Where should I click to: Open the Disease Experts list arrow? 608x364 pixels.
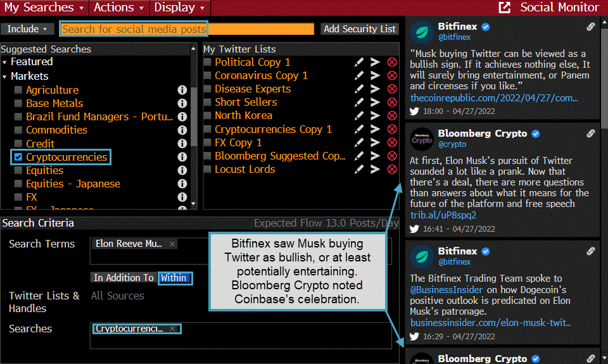click(x=375, y=89)
